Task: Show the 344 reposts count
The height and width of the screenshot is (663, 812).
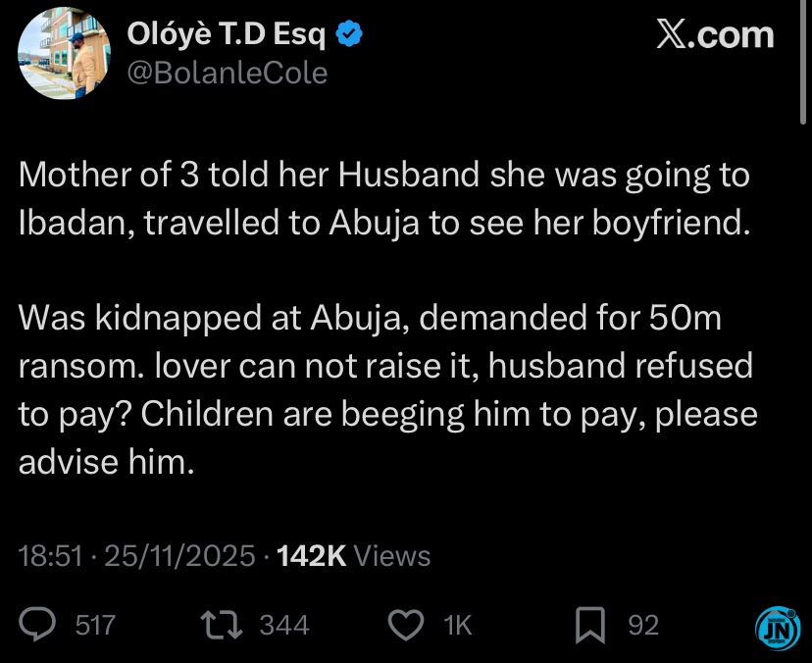Action: coord(284,625)
